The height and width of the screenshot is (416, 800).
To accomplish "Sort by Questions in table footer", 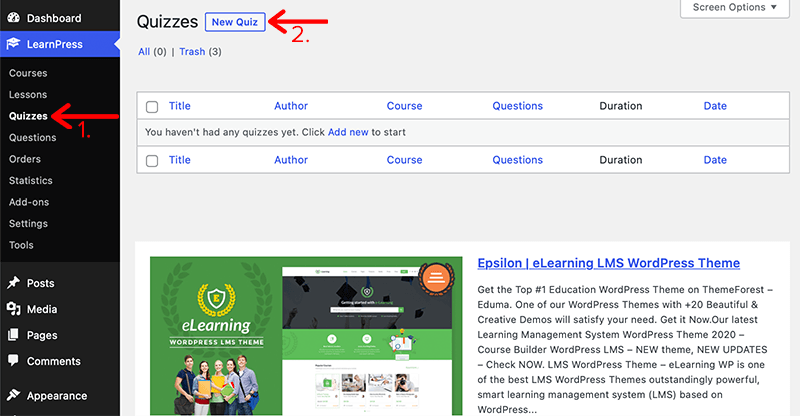I will coord(517,160).
